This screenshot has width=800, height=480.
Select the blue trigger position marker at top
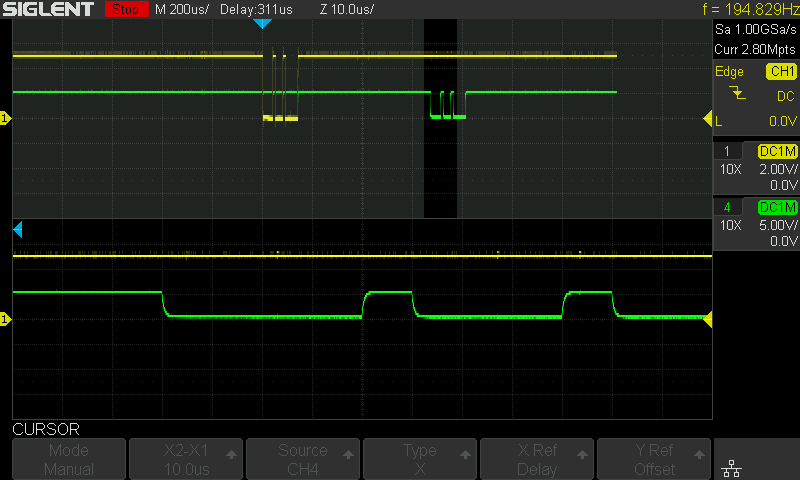click(x=263, y=24)
